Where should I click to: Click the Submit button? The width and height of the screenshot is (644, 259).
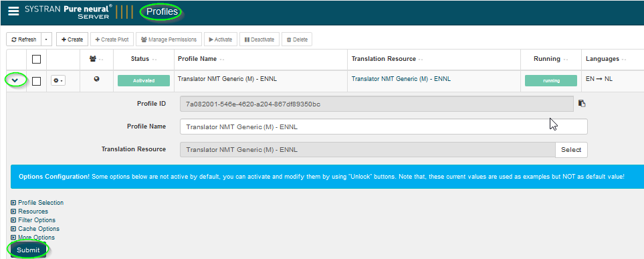pyautogui.click(x=28, y=250)
